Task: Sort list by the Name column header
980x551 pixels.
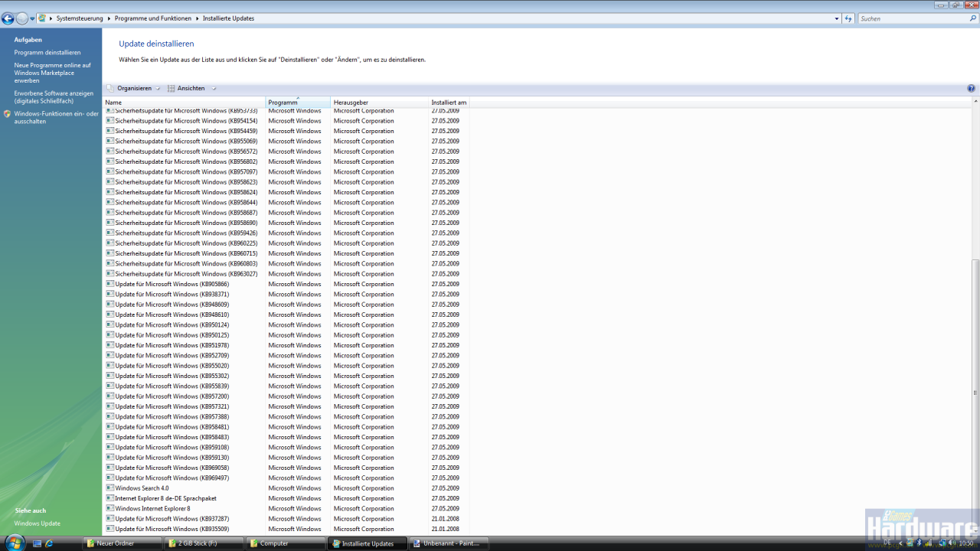Action: click(185, 103)
